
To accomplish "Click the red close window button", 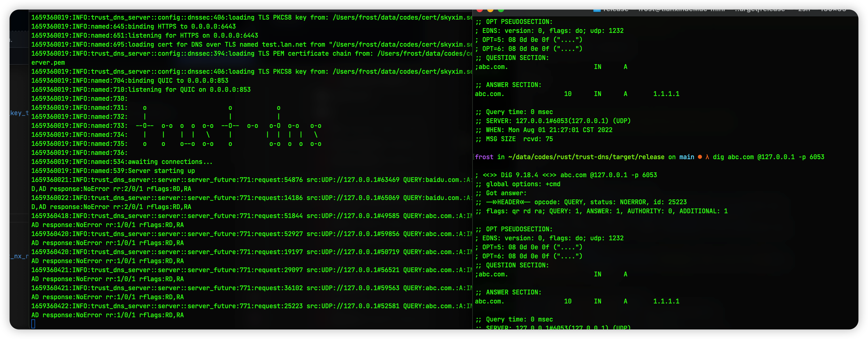I will coord(480,10).
